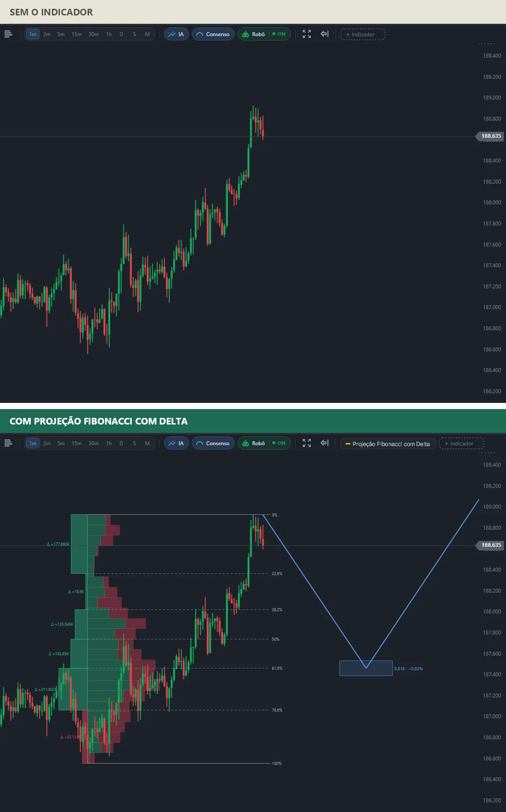Click the 38,2% Fibonacci level label
506x812 pixels.
(277, 610)
